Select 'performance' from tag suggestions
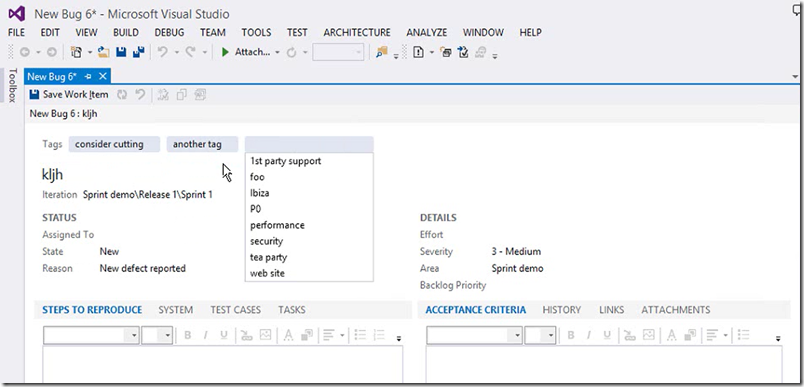 309,225
